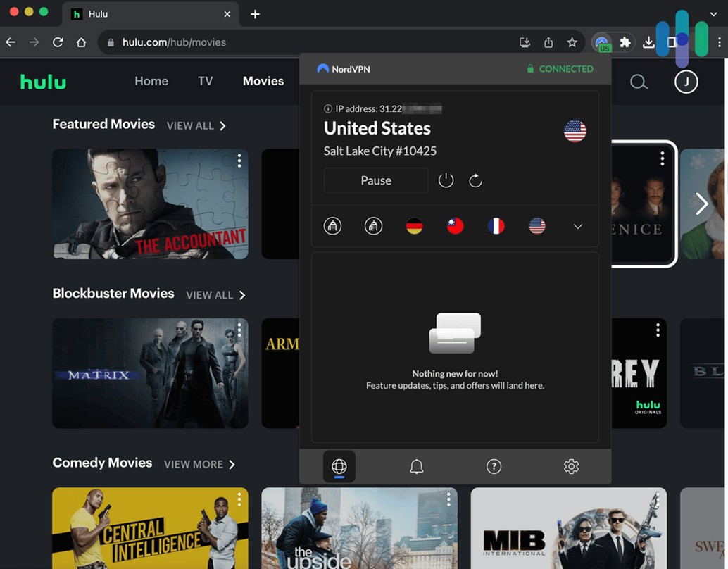Open The Accountant movie thumbnail
Viewport: 728px width, 569px height.
(x=150, y=204)
